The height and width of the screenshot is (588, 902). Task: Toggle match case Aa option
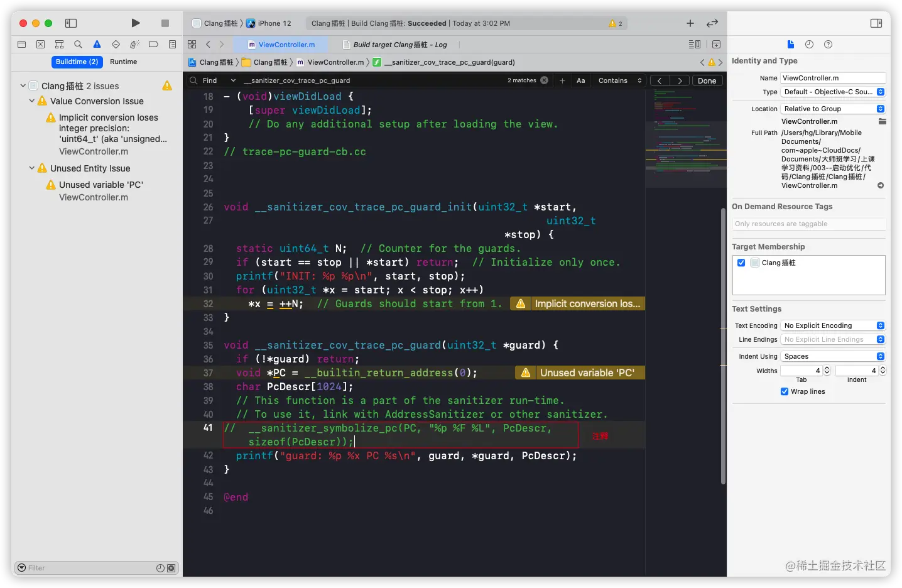pos(581,80)
